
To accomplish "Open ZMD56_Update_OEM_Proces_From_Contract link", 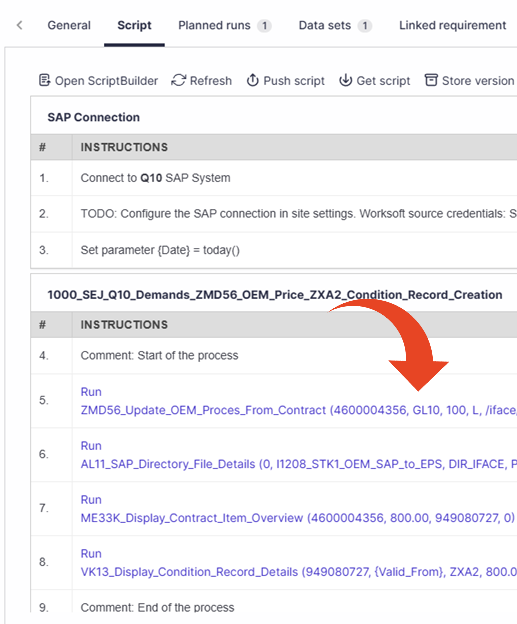I will 203,410.
